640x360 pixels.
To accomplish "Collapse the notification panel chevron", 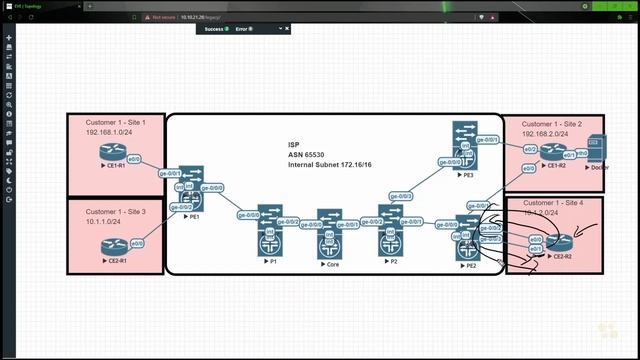I will point(280,29).
